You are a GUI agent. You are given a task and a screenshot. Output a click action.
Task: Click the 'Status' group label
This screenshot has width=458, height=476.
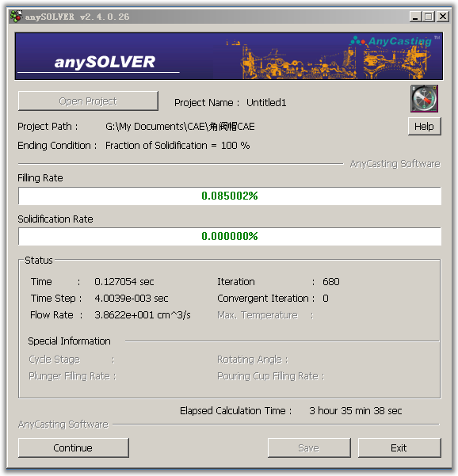[x=39, y=260]
